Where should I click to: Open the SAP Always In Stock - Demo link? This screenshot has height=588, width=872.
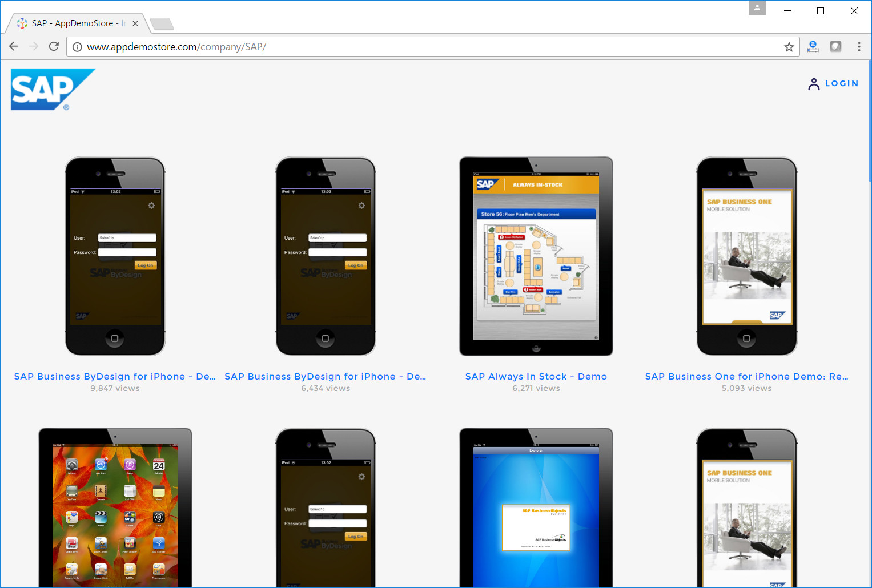point(536,376)
